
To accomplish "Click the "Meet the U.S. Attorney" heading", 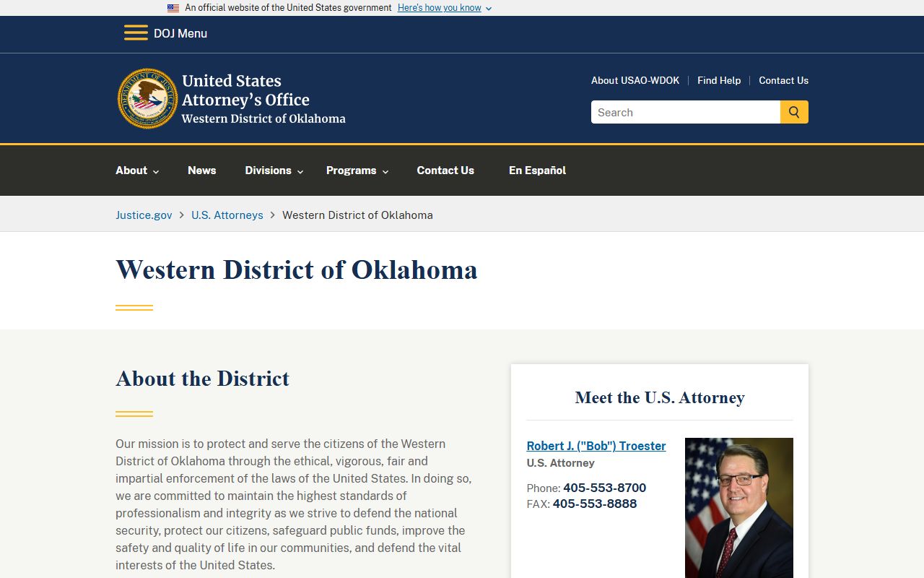I will point(660,397).
